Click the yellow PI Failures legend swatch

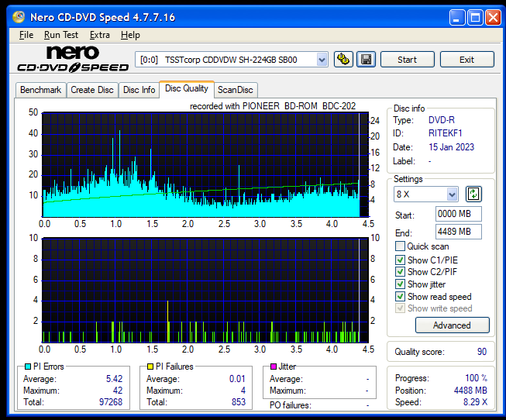[150, 367]
